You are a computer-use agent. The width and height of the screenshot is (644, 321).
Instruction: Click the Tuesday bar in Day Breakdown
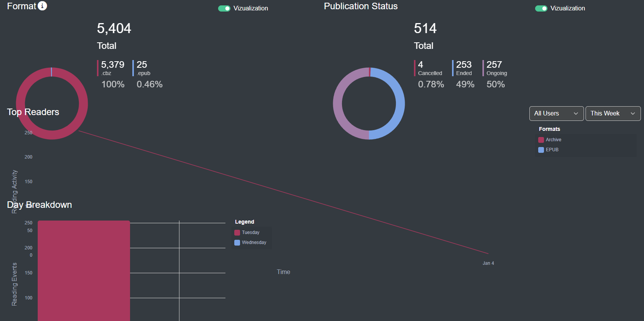(84, 271)
